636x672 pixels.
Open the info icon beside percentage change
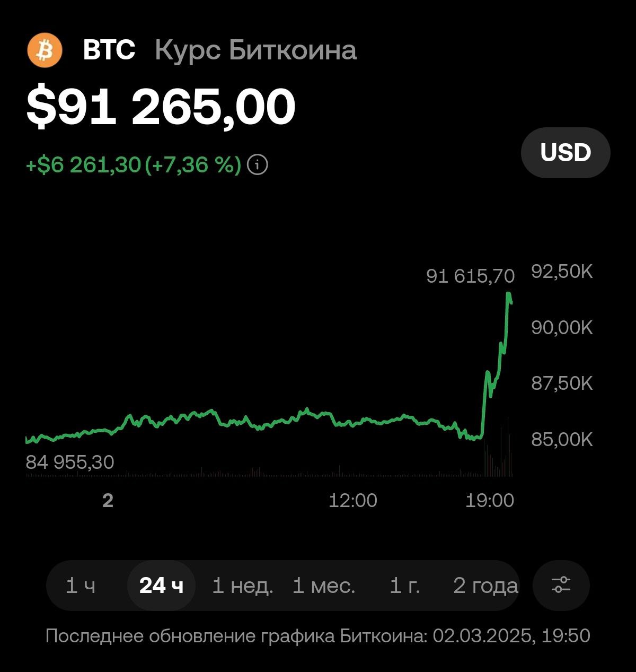(258, 165)
